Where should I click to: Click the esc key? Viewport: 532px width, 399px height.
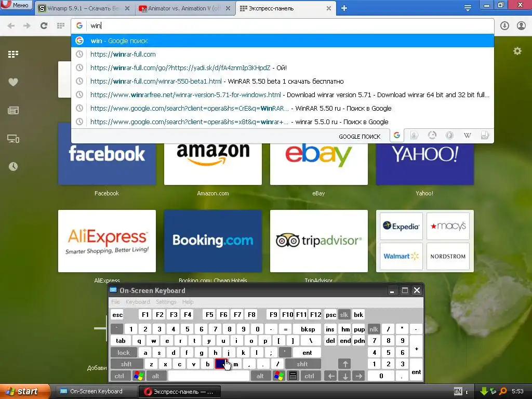[117, 314]
